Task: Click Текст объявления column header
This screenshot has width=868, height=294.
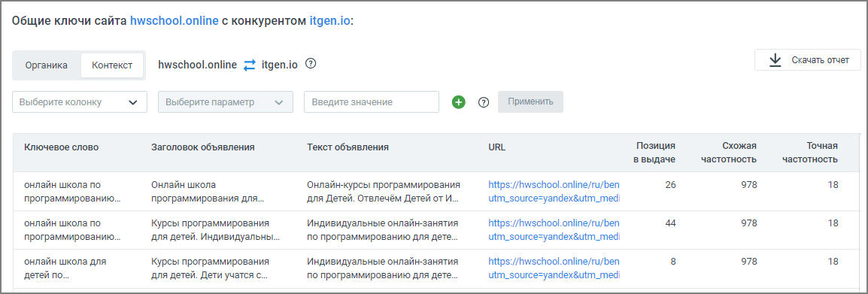Action: 348,147
